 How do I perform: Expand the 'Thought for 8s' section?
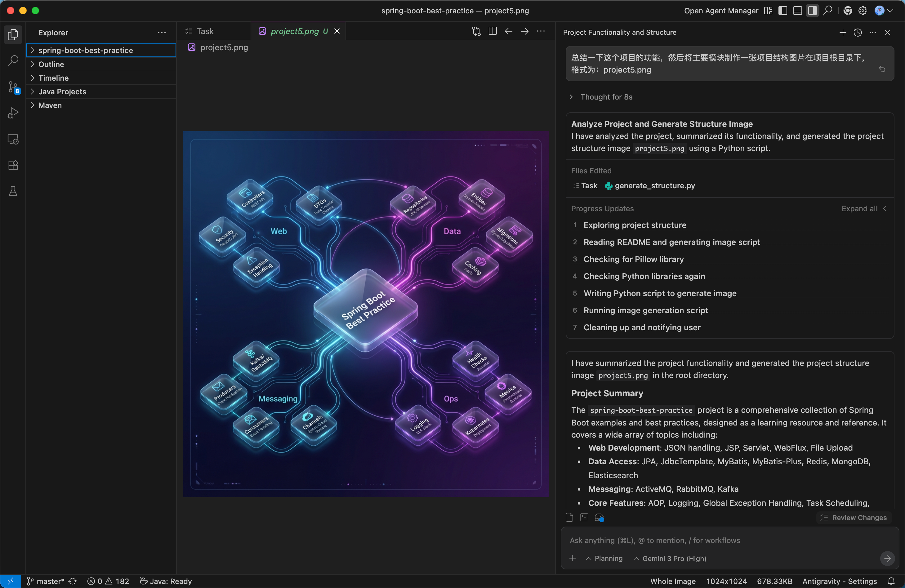coord(606,97)
